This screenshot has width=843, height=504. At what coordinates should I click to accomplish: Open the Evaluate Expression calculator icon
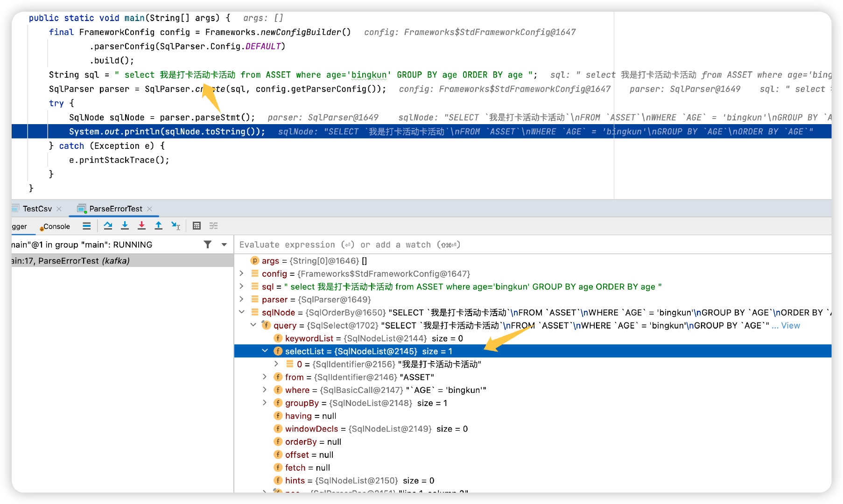click(x=197, y=226)
